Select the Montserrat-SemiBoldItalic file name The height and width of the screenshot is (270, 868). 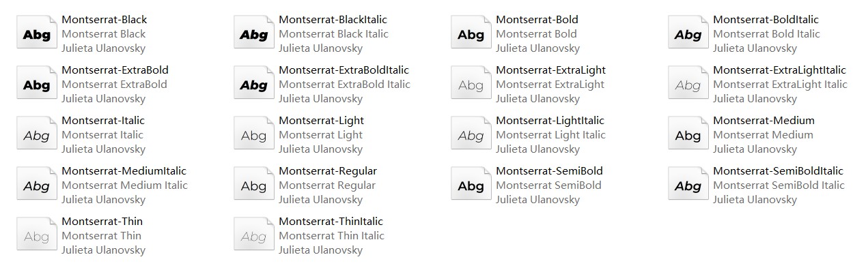(x=779, y=171)
